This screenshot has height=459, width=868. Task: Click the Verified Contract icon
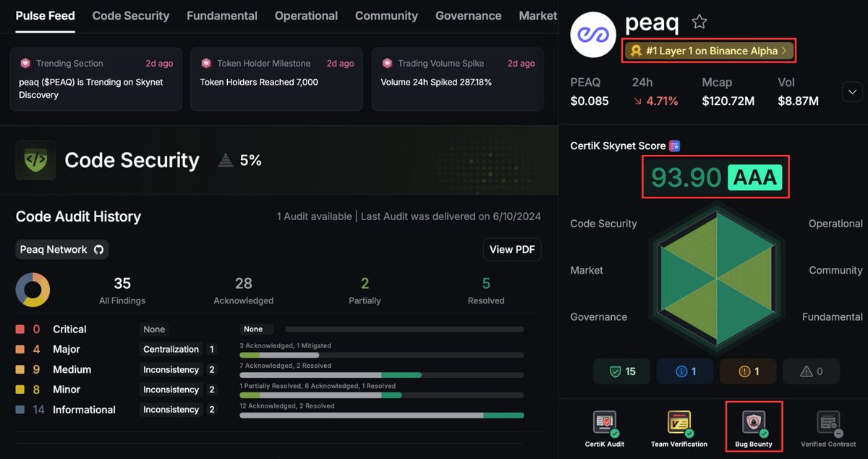pyautogui.click(x=827, y=424)
